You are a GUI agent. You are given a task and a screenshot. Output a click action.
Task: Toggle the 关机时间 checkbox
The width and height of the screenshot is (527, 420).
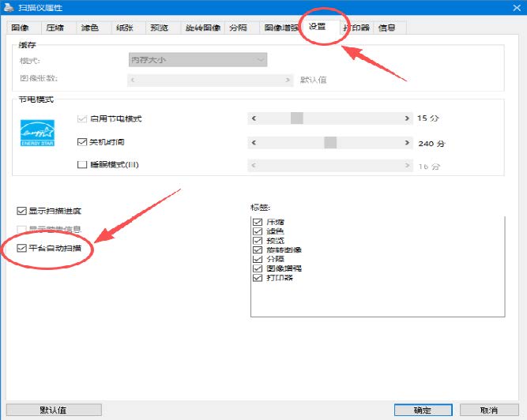[82, 142]
